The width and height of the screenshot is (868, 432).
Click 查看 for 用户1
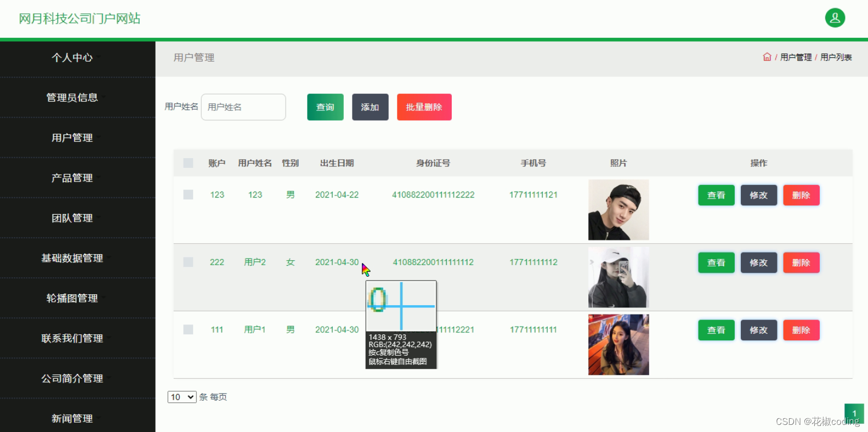click(x=716, y=330)
